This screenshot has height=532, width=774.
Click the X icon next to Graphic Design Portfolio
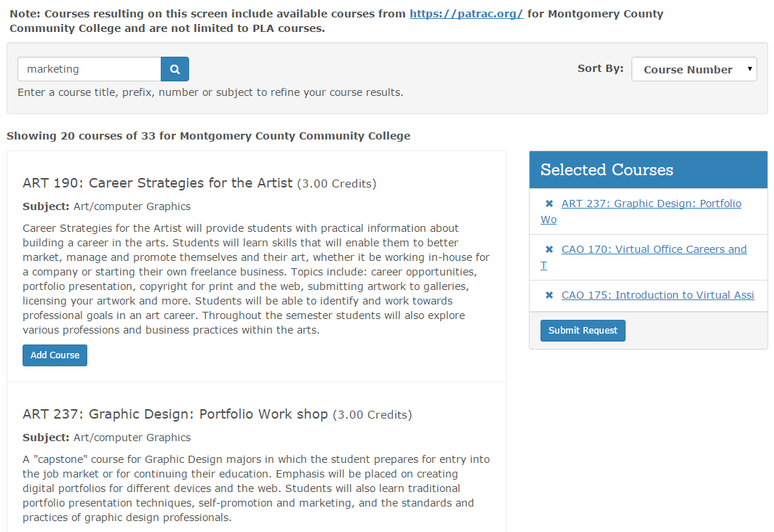(548, 203)
